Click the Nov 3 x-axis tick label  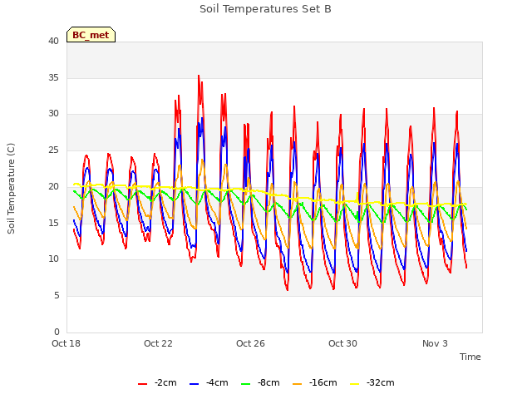435,343
